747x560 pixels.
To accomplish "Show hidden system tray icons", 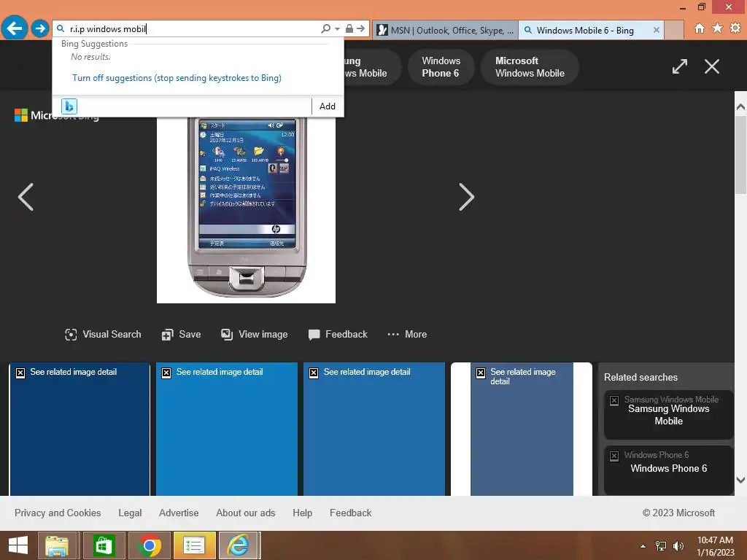I will coord(643,546).
